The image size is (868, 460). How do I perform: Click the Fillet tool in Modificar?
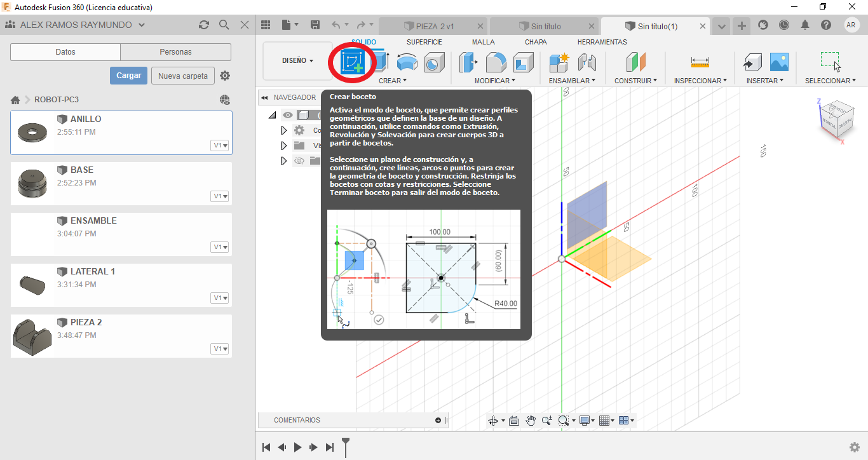(x=496, y=62)
